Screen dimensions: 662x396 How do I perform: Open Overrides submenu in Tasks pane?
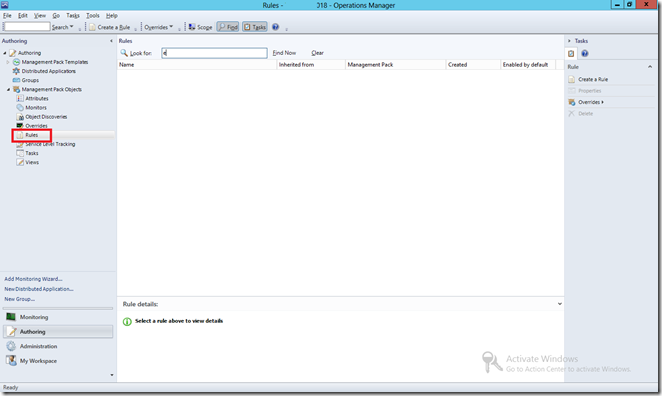coord(591,102)
